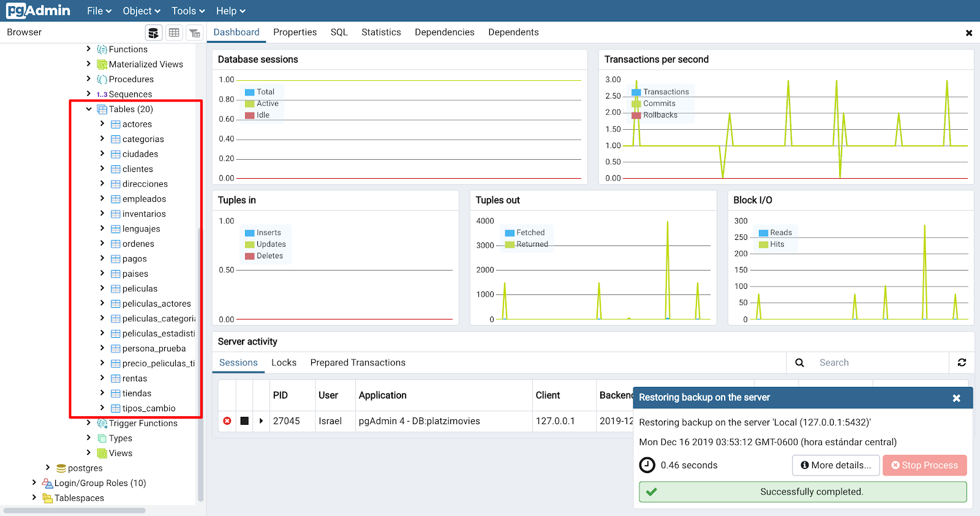Select the inventarios table

click(144, 214)
